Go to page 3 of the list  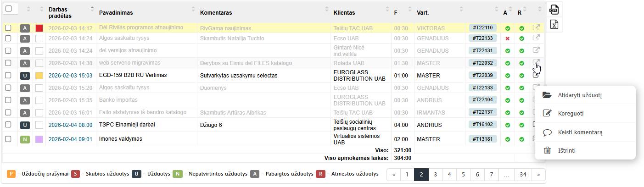pyautogui.click(x=435, y=175)
